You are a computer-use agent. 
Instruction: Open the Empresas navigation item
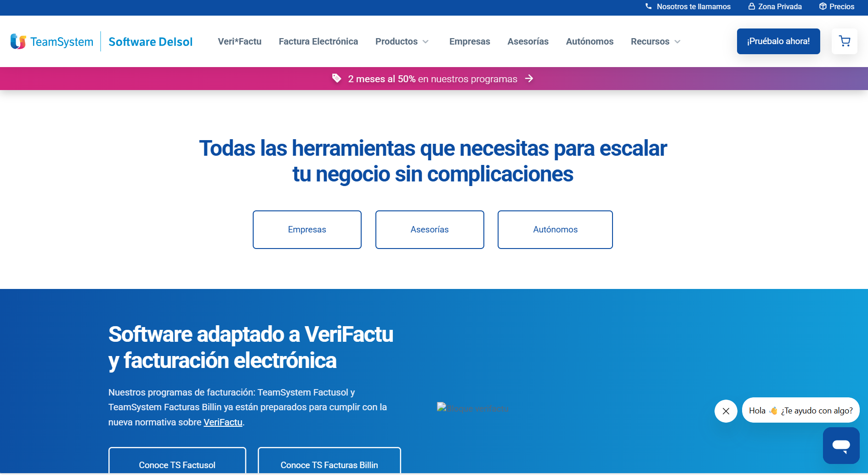coord(470,41)
